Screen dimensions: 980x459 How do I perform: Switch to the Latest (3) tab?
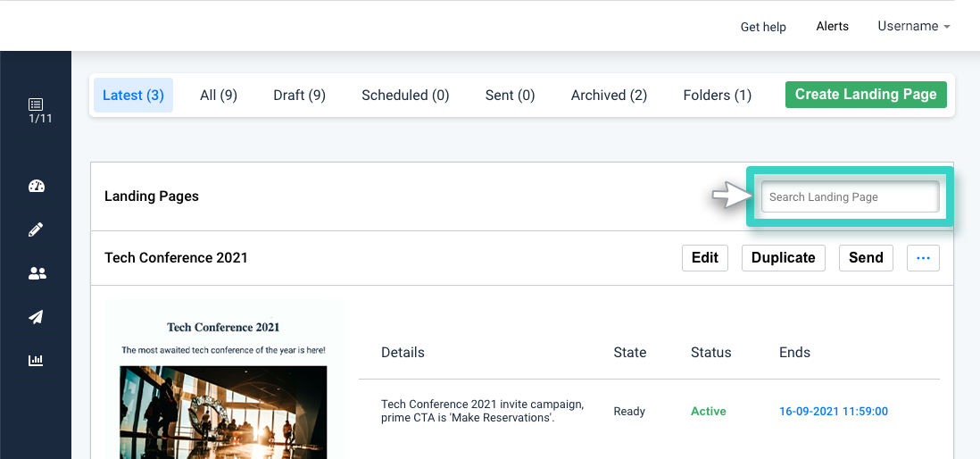point(133,95)
